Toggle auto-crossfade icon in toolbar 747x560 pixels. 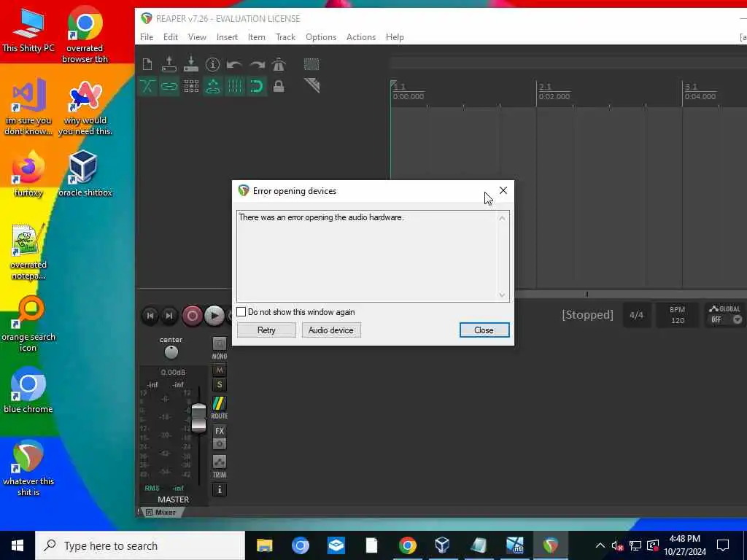click(147, 86)
